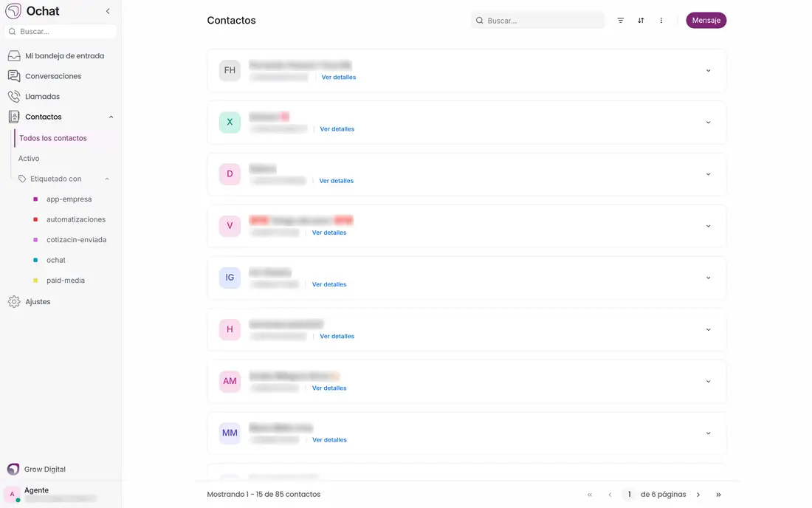Open Ver detalles for FH contact
812x508 pixels.
[x=339, y=77]
